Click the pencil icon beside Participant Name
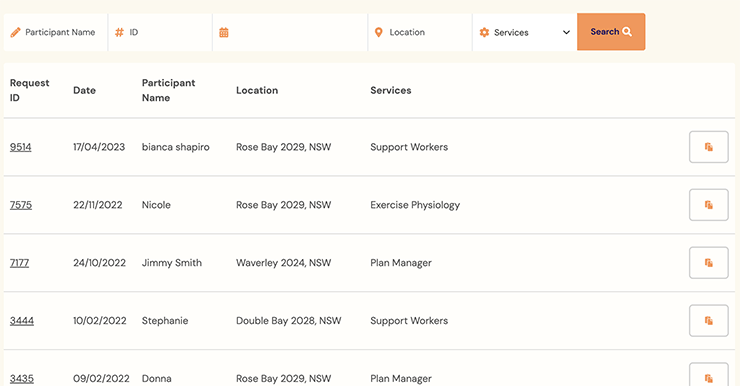The height and width of the screenshot is (386, 740). 16,32
